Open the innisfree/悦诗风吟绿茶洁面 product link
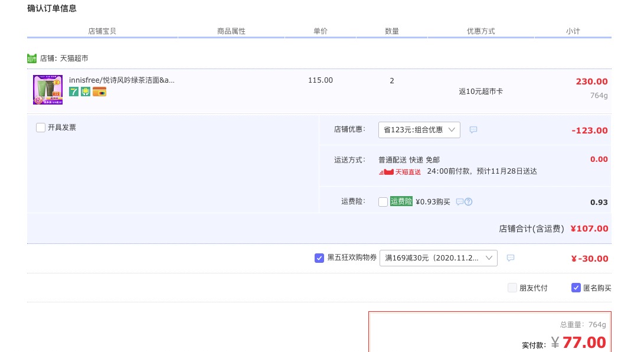The width and height of the screenshot is (644, 352). point(122,80)
